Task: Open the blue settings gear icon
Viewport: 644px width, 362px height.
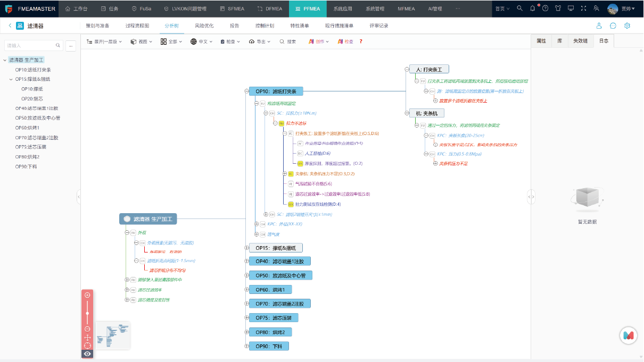Action: pos(628,26)
